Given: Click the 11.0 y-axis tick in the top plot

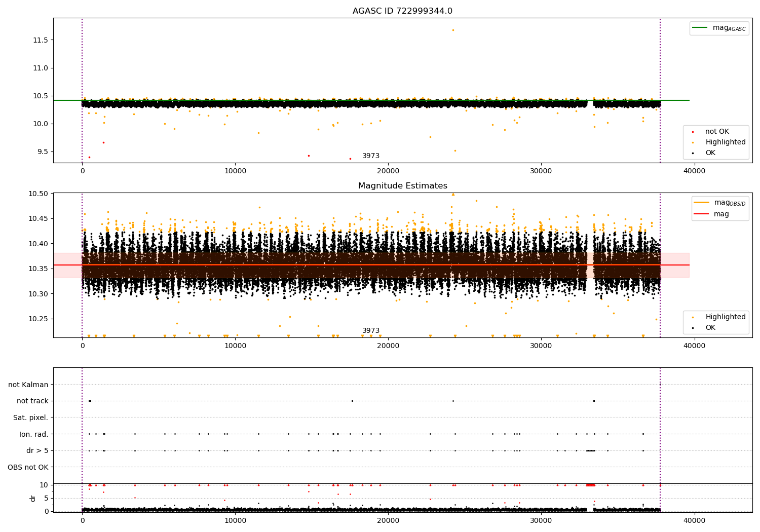Looking at the screenshot, I should click(41, 68).
